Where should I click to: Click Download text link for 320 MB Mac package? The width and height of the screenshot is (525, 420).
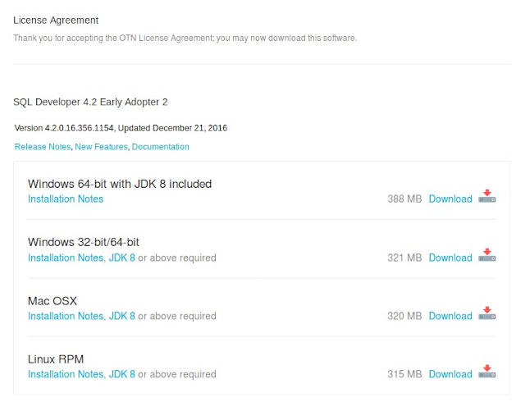click(x=450, y=316)
